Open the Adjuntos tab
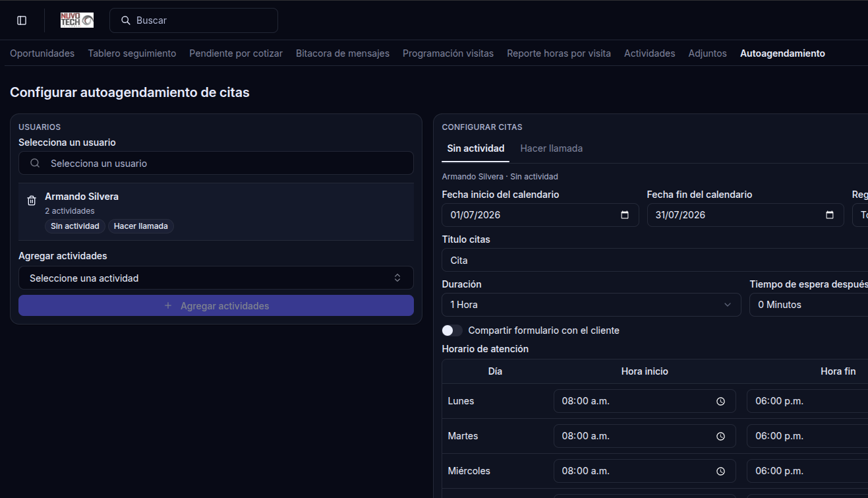 (x=708, y=53)
